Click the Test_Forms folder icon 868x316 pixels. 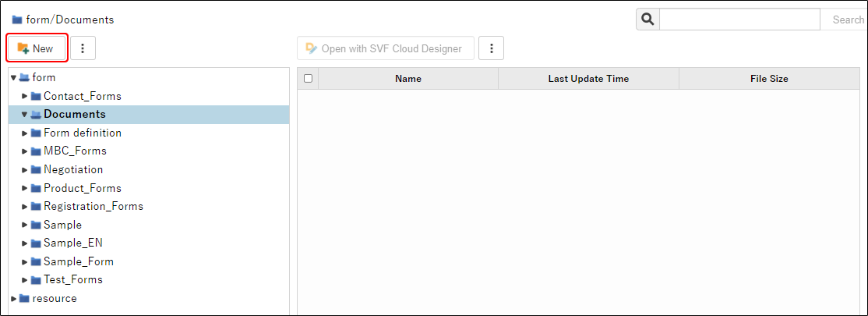point(36,280)
